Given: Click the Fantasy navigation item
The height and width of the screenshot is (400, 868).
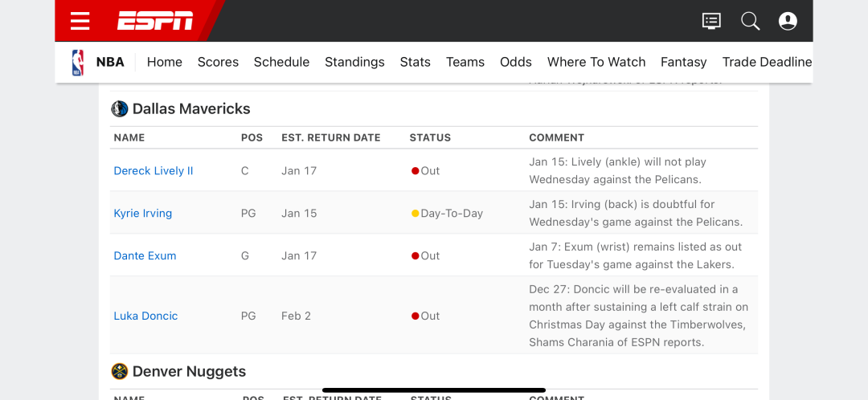Looking at the screenshot, I should point(684,62).
